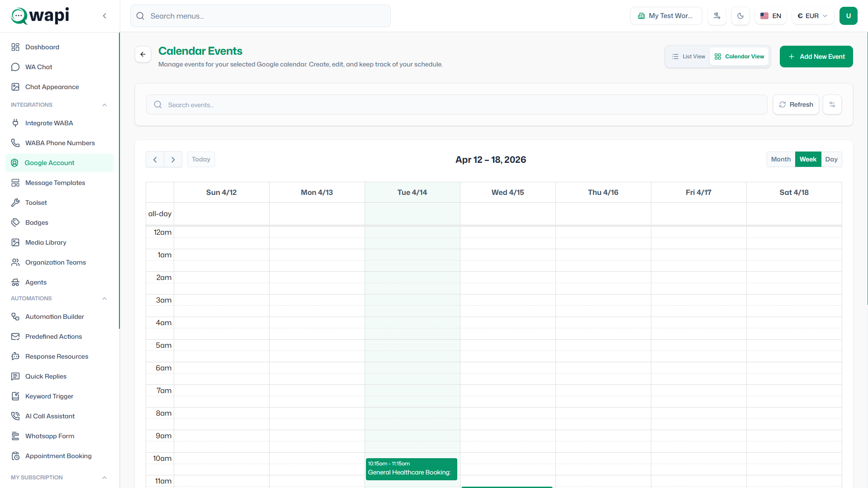Click the Appointment Booking icon
Viewport: 868px width, 488px height.
click(x=15, y=456)
